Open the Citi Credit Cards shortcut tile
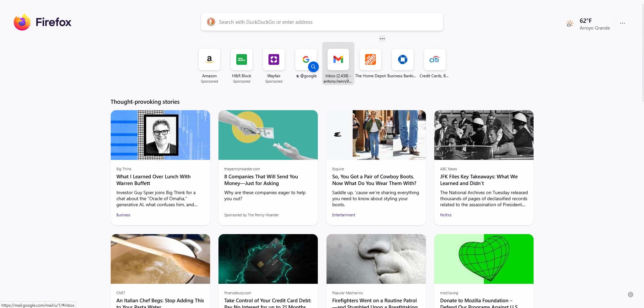Image resolution: width=644 pixels, height=308 pixels. coord(435,59)
